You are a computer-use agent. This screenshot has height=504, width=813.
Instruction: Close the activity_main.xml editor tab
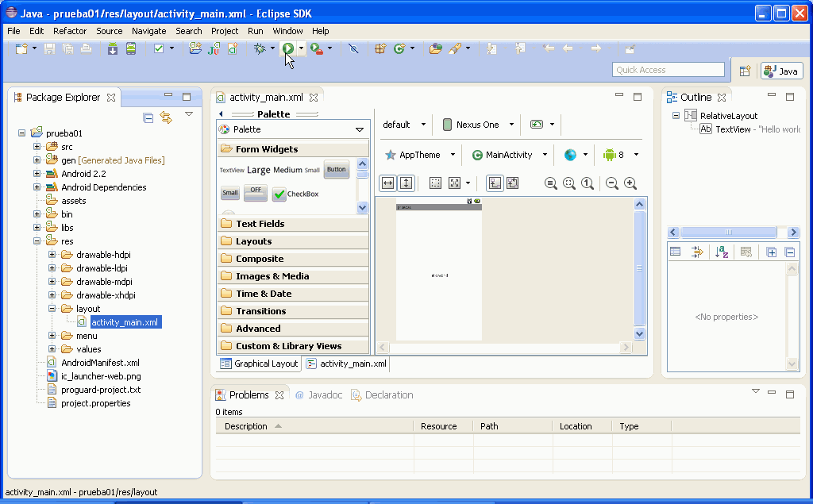[314, 98]
